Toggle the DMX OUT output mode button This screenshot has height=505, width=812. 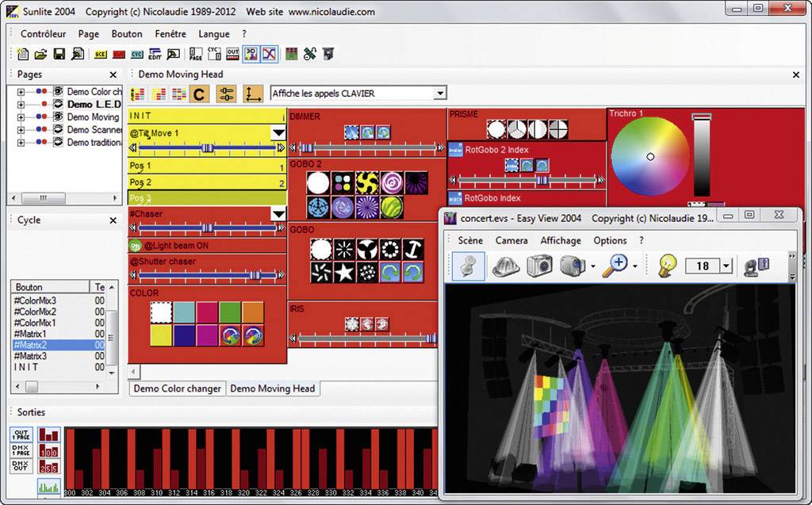(21, 465)
